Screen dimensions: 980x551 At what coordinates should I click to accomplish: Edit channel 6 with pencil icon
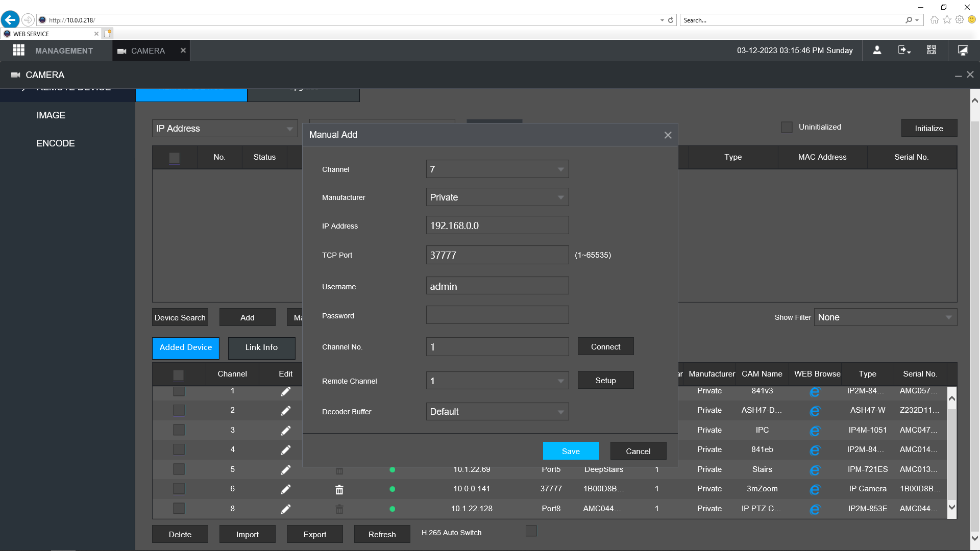[x=286, y=489]
